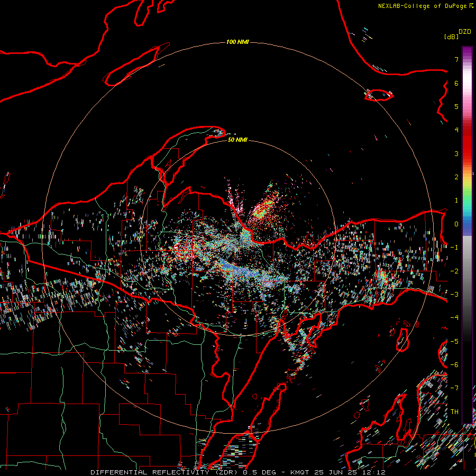
Task: Click the -5 dB scale label
Action: (x=454, y=341)
